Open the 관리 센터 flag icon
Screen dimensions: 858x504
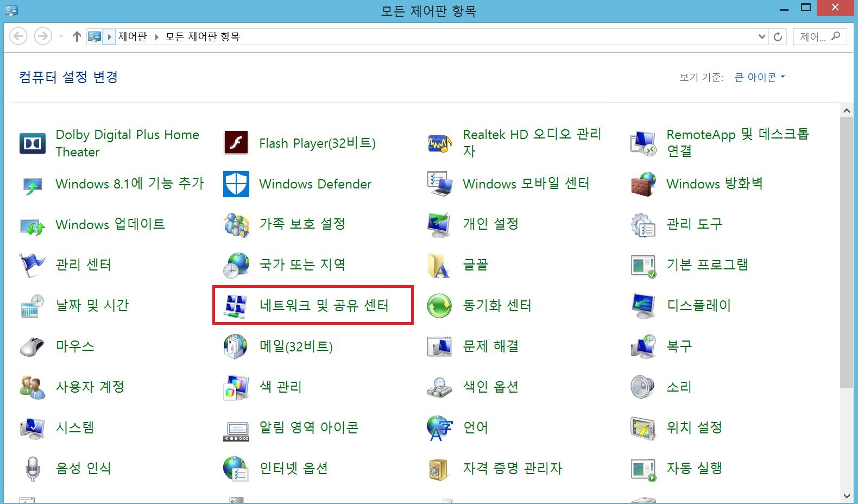32,265
